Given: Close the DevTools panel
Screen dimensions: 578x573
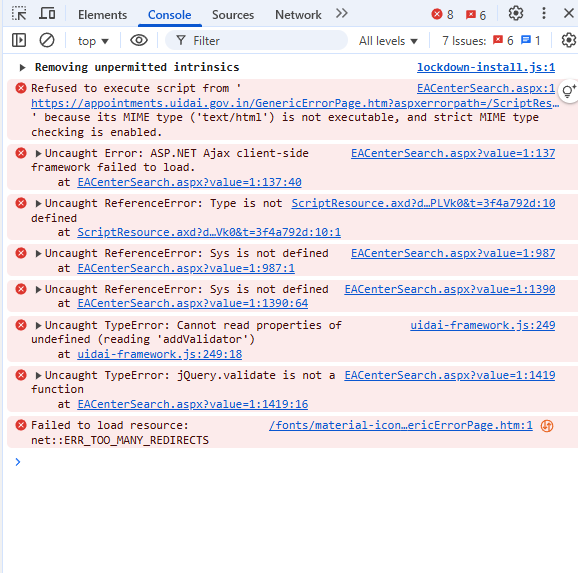Looking at the screenshot, I should 569,13.
